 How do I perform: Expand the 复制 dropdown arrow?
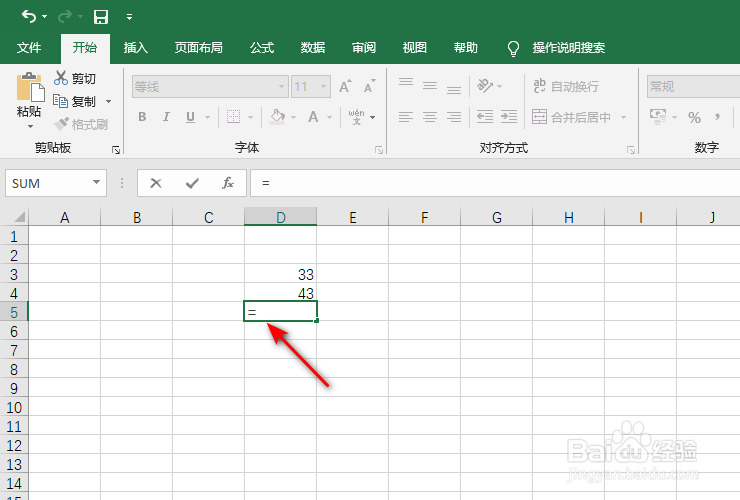109,102
